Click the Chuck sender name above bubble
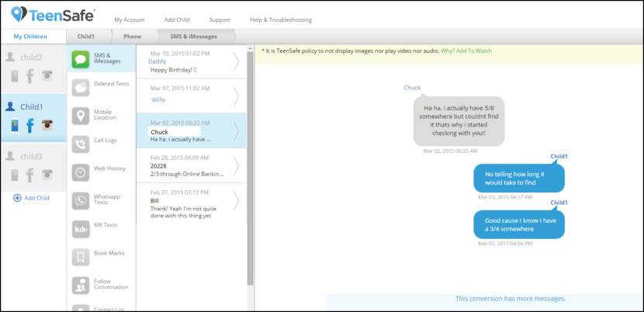 [412, 88]
